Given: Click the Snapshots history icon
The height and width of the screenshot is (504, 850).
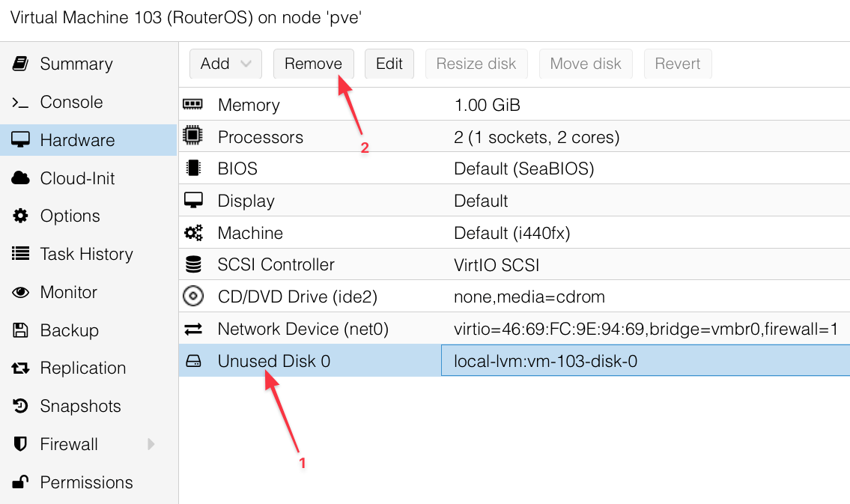Looking at the screenshot, I should [x=20, y=406].
